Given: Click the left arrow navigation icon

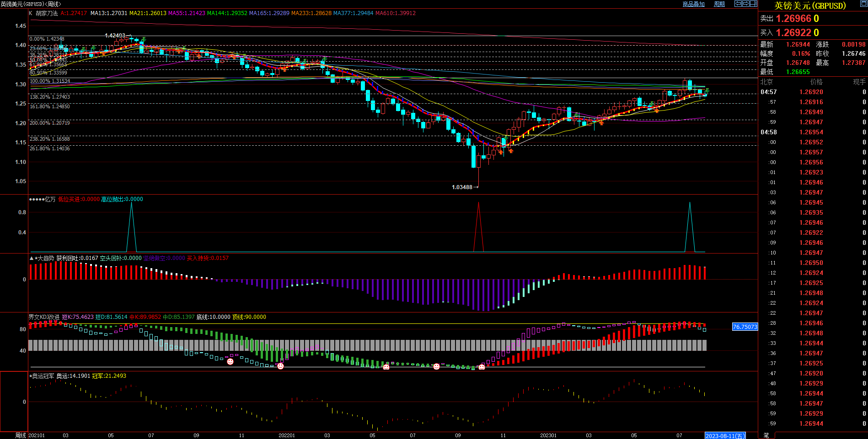Looking at the screenshot, I should coord(738,4).
